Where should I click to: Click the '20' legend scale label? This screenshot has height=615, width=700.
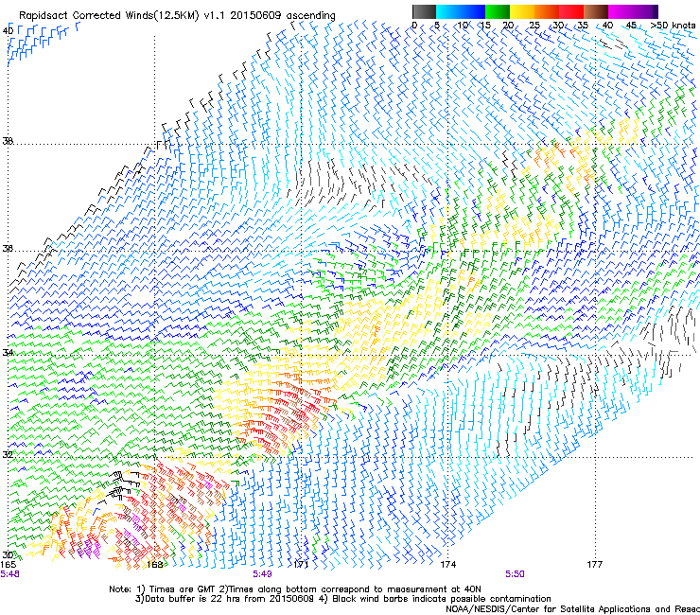pos(508,25)
